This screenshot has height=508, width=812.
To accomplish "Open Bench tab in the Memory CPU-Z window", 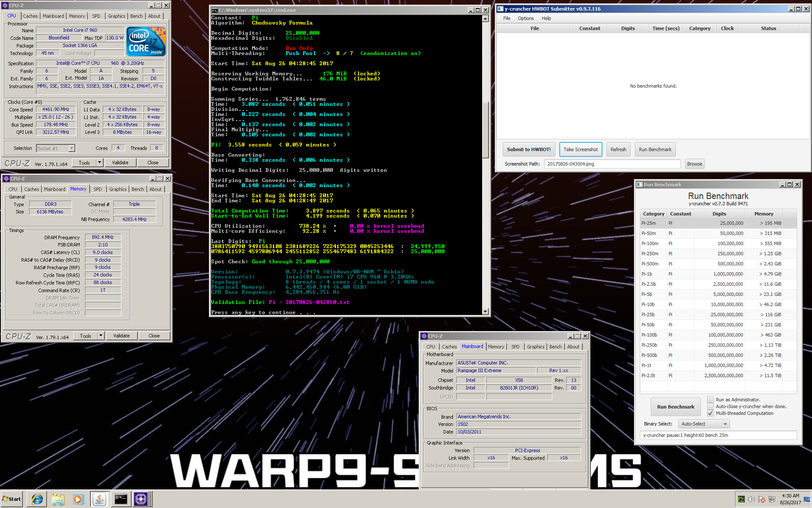I will [138, 189].
